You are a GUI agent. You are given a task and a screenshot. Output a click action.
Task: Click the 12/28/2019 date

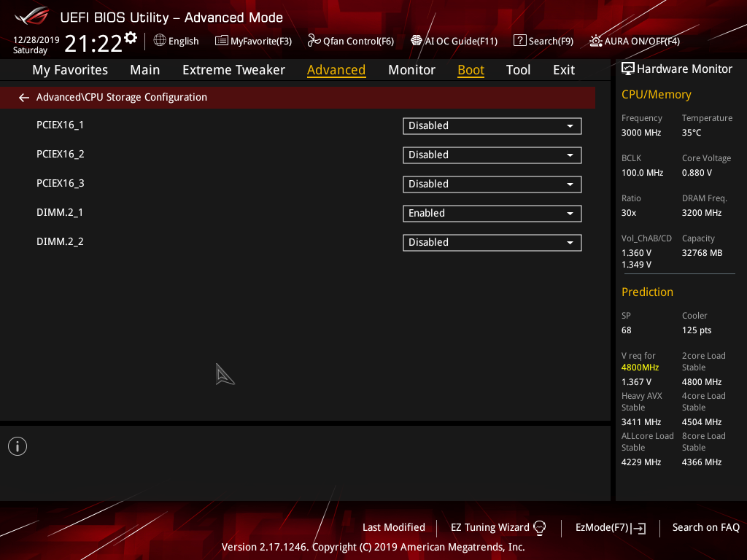click(x=36, y=40)
